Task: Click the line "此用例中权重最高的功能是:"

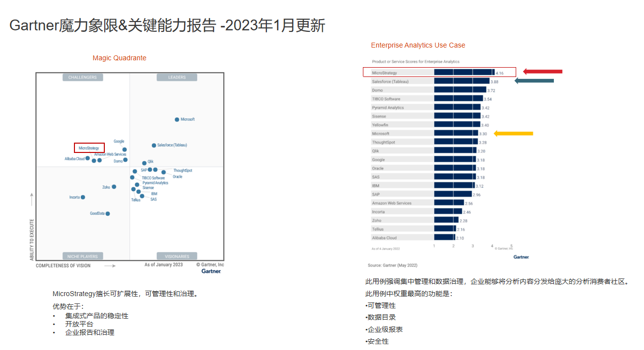Action: tap(409, 294)
